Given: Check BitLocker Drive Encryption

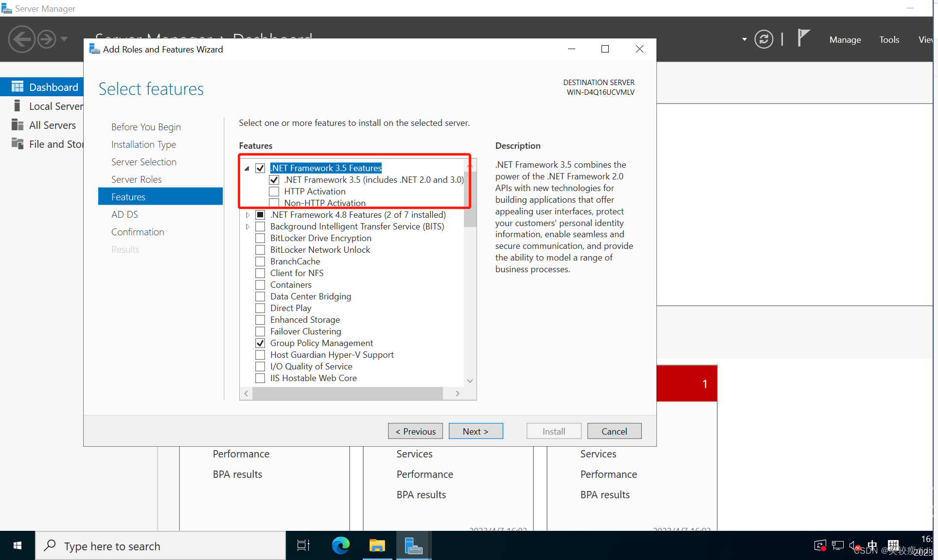Looking at the screenshot, I should 260,238.
